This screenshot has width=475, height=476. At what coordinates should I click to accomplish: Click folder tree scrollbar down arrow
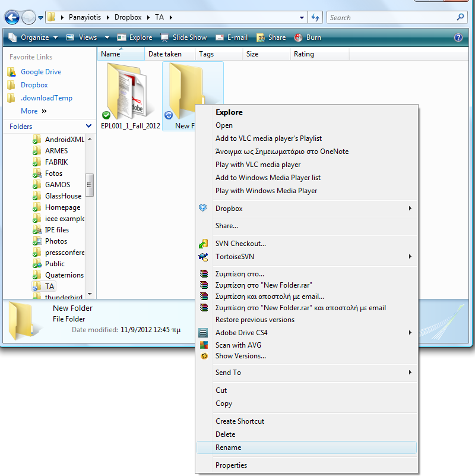point(90,294)
